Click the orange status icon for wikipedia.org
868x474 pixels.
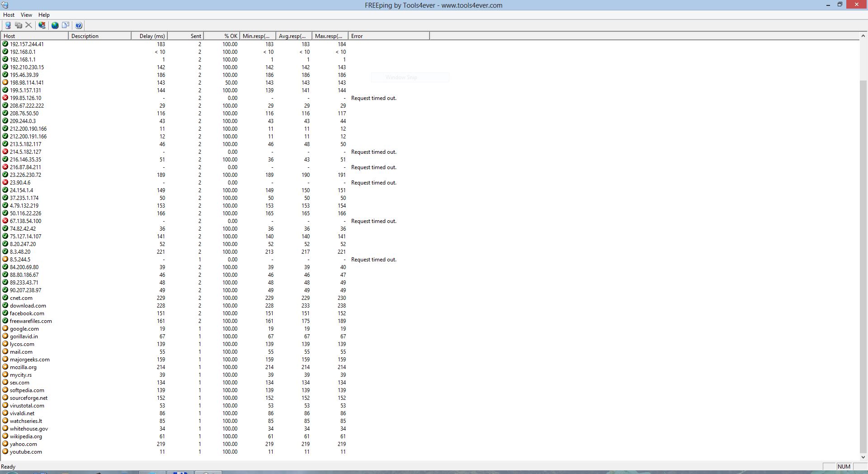pos(5,436)
